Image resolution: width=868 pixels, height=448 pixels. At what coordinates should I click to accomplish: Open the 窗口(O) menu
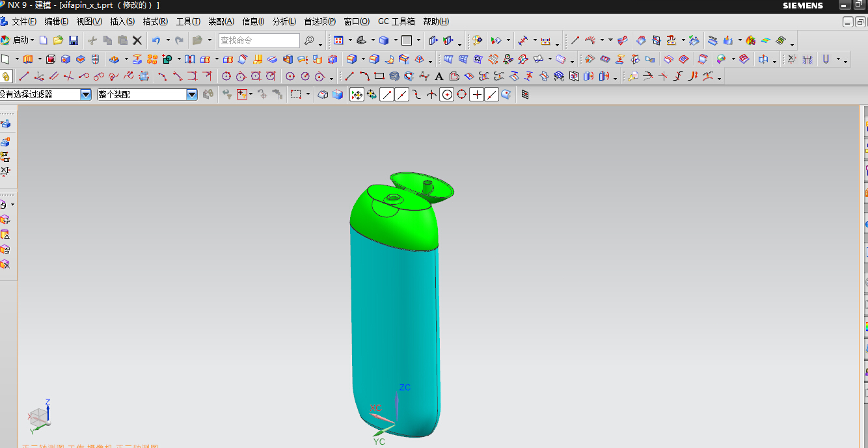[357, 21]
